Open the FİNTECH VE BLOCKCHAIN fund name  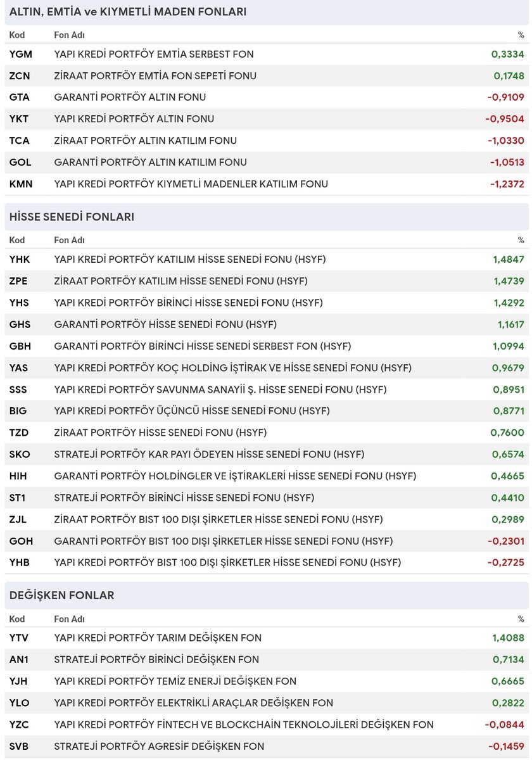[x=244, y=725]
